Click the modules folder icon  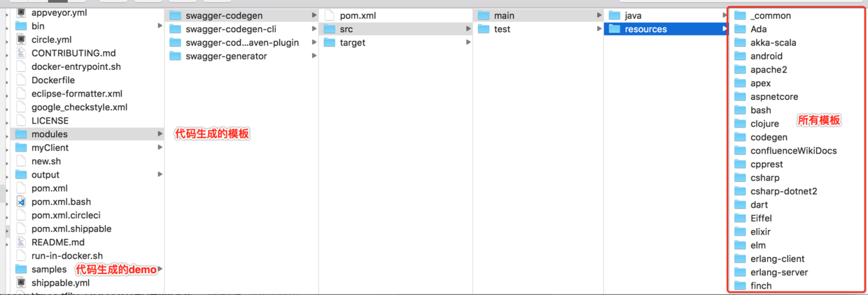coord(21,134)
